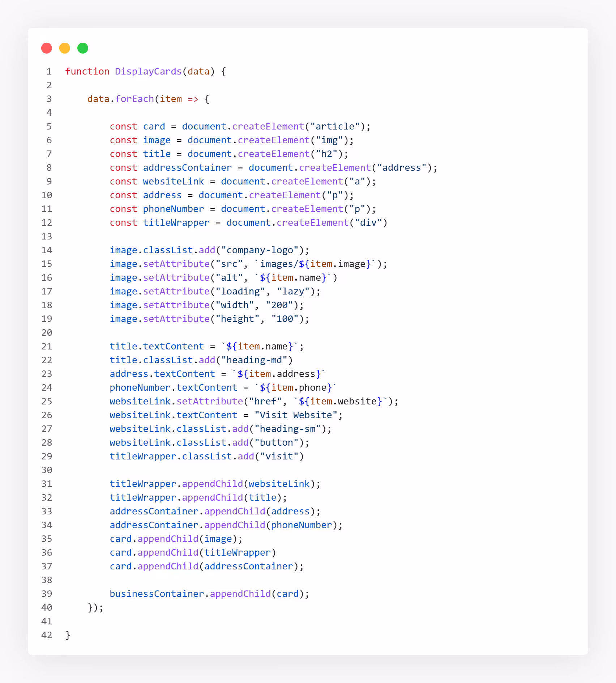Click the "article" string on line 5
Screen dimensions: 616x683
(x=335, y=126)
